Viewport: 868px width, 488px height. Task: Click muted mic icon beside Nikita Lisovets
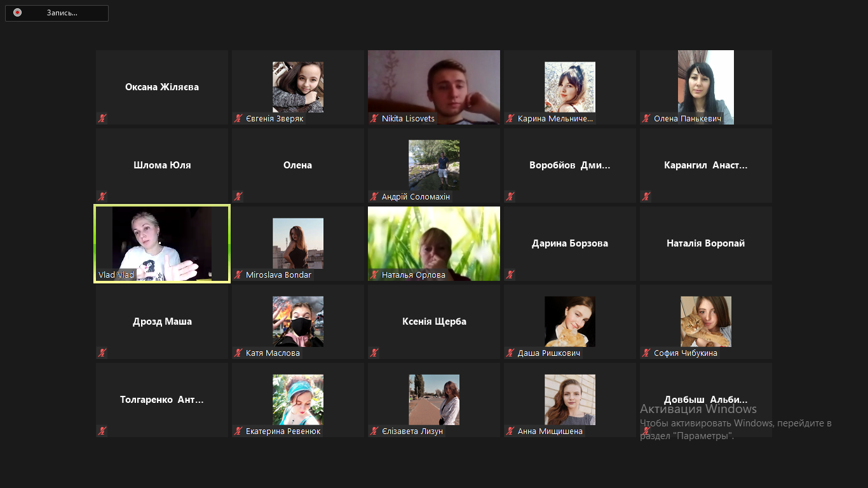pyautogui.click(x=374, y=118)
